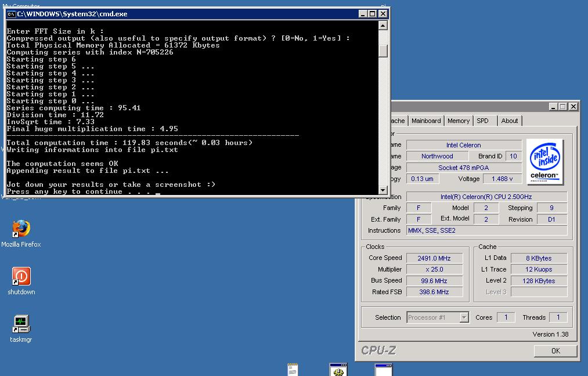Image resolution: width=588 pixels, height=376 pixels.
Task: Click the Northwood code name field
Action: click(437, 156)
